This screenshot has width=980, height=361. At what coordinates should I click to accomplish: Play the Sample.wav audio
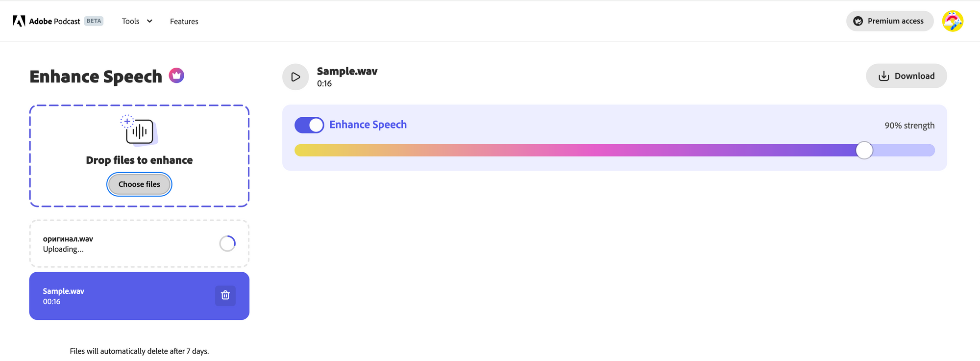click(x=295, y=77)
